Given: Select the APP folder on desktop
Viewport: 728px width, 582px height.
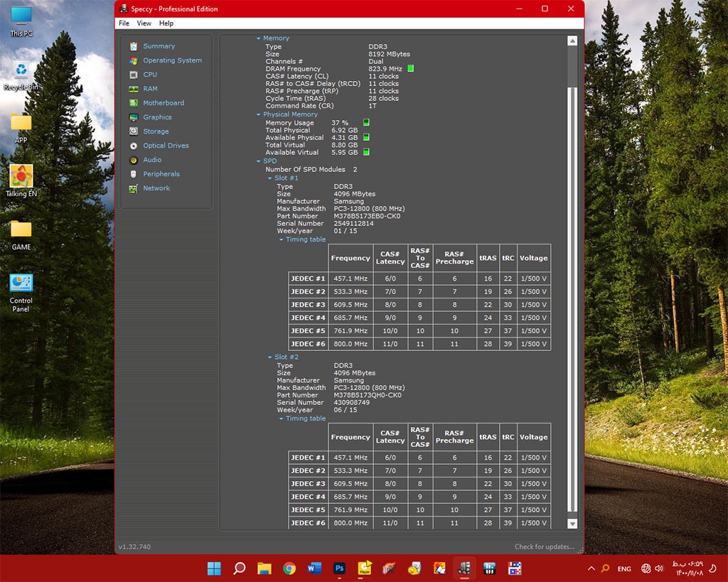Looking at the screenshot, I should pos(21,129).
